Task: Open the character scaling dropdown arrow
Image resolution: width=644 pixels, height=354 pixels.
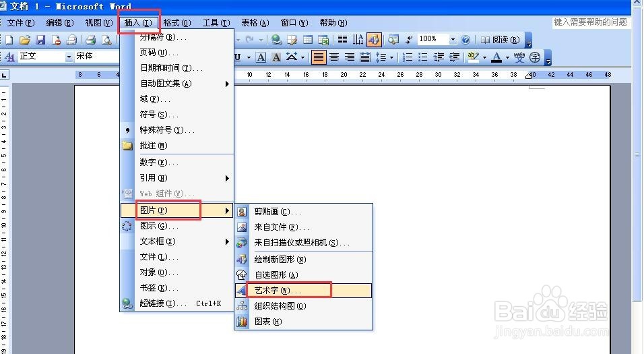Action: point(302,57)
